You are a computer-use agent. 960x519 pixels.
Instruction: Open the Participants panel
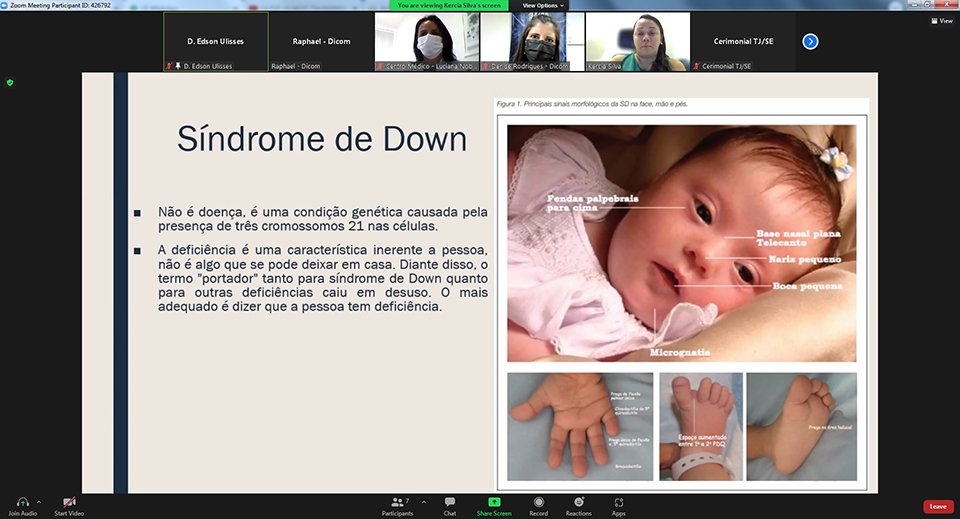pos(397,502)
